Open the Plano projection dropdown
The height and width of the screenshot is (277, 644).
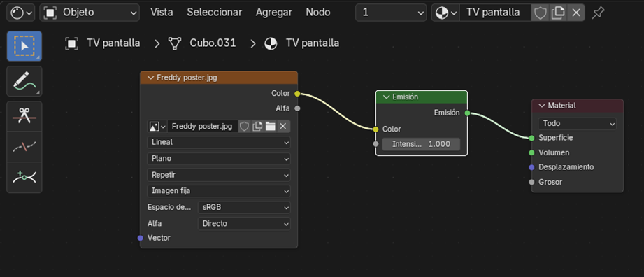pos(219,159)
